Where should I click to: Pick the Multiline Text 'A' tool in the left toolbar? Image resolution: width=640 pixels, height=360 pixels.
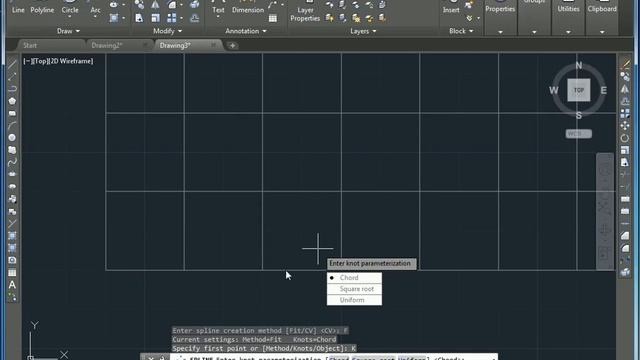tap(12, 285)
